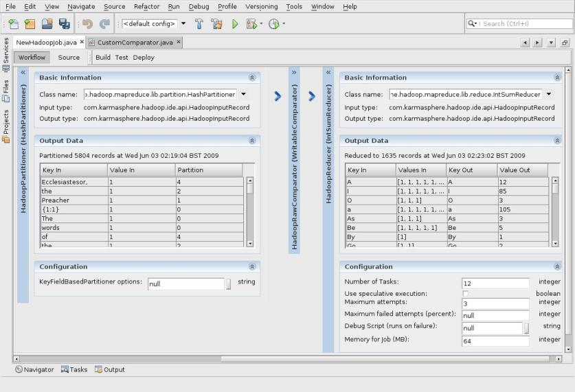Click partition table scroll down arrow
575x392 pixels.
250,243
